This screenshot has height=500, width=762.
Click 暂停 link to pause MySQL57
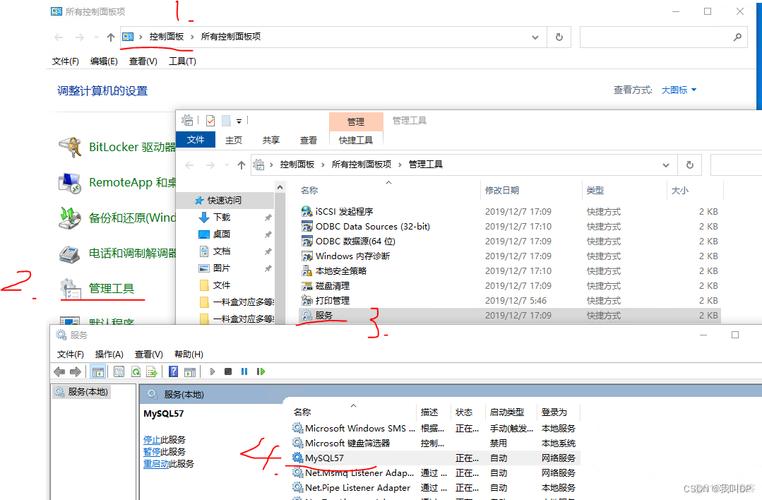pos(152,452)
